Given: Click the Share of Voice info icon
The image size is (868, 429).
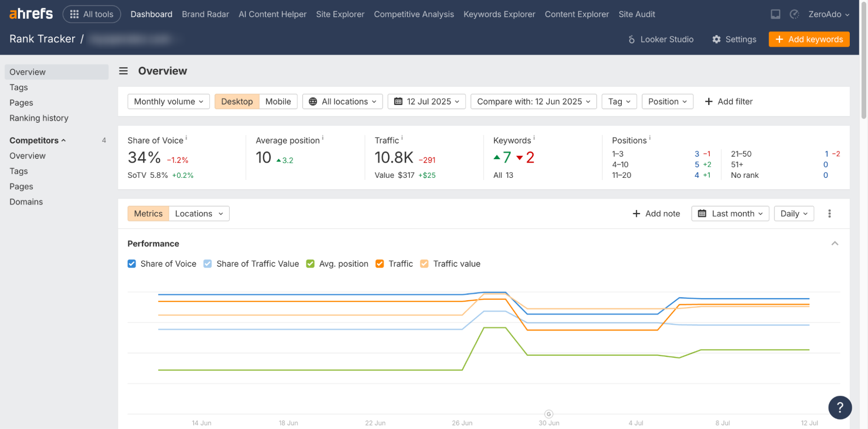Looking at the screenshot, I should [x=186, y=138].
